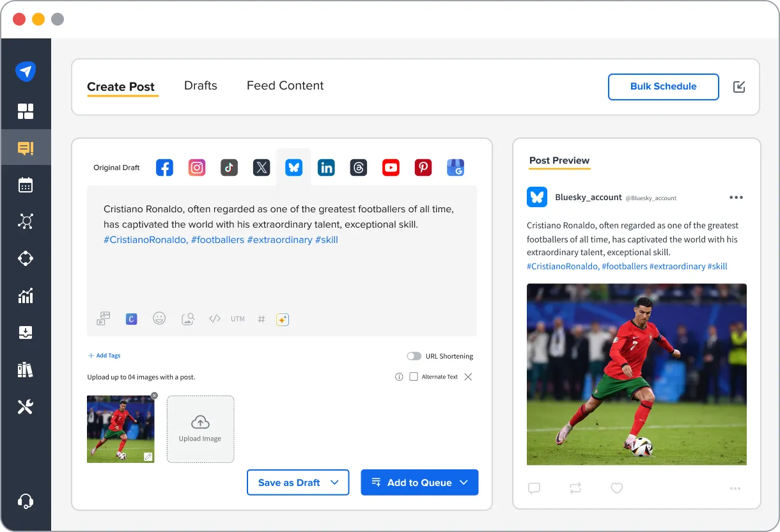This screenshot has height=532, width=780.
Task: Enable URL Shortening
Action: 414,356
